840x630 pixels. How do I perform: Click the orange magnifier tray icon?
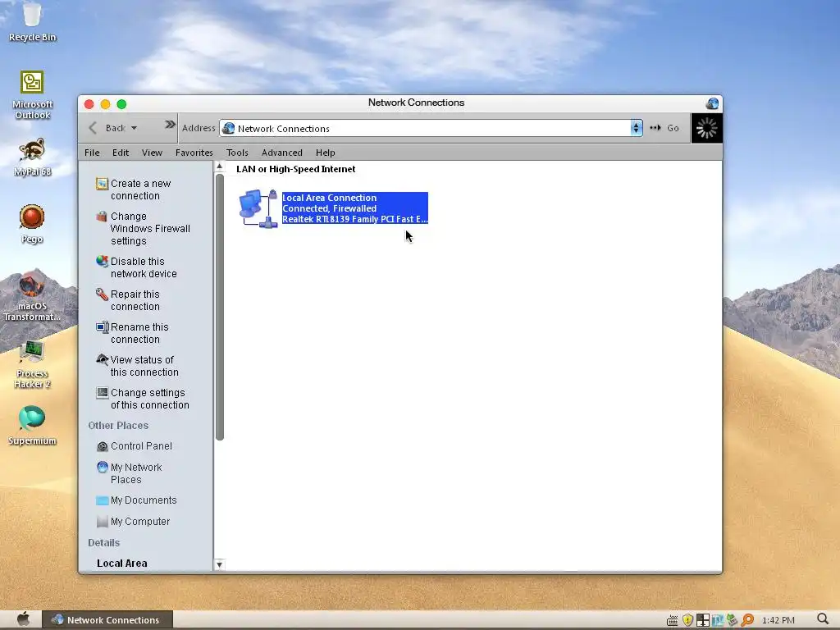(747, 620)
